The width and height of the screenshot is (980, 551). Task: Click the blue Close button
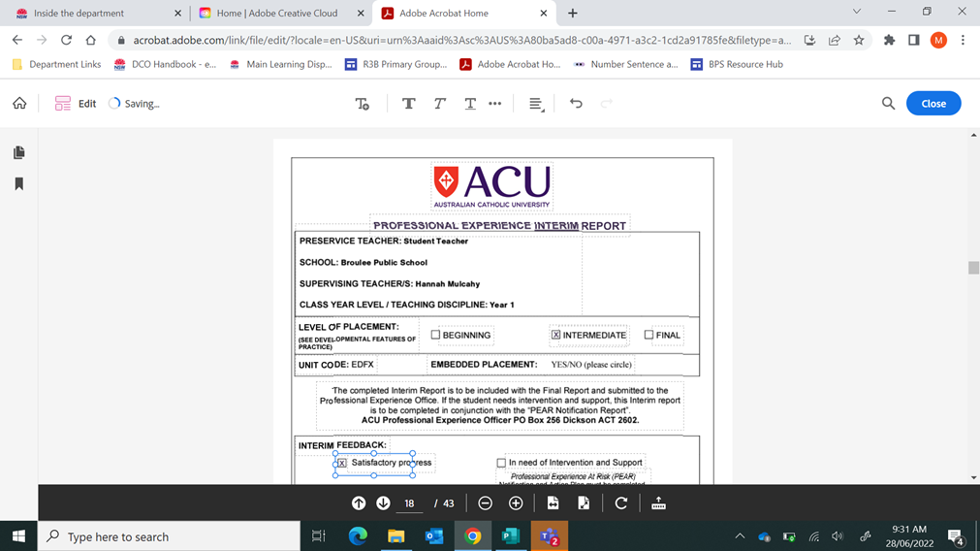click(x=933, y=104)
